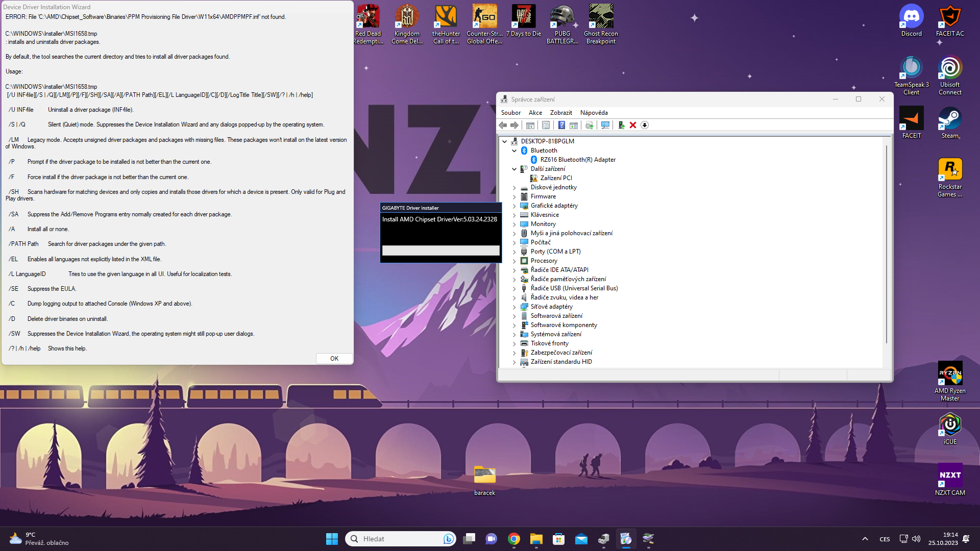Click the disable device down-arrow icon

(645, 126)
